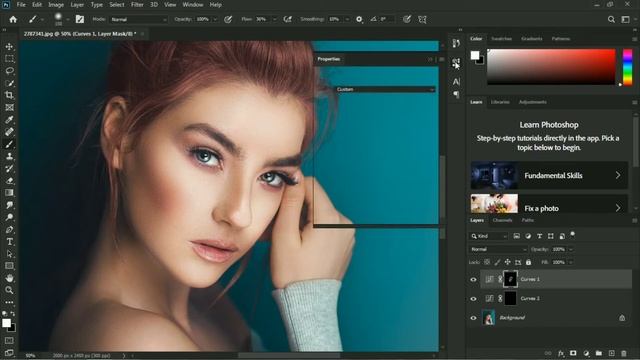Create a new layer
640x360 pixels.
[x=611, y=353]
